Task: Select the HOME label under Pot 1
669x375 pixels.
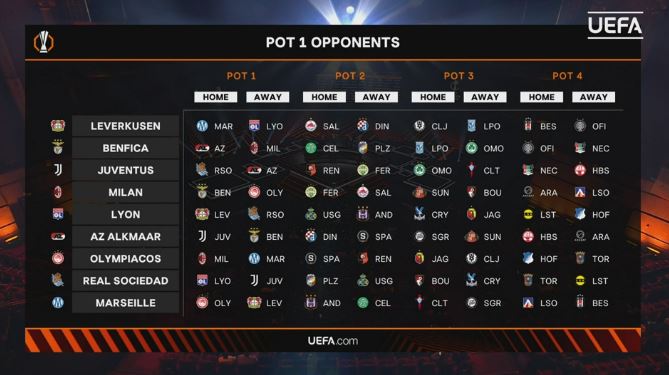Action: tap(215, 97)
